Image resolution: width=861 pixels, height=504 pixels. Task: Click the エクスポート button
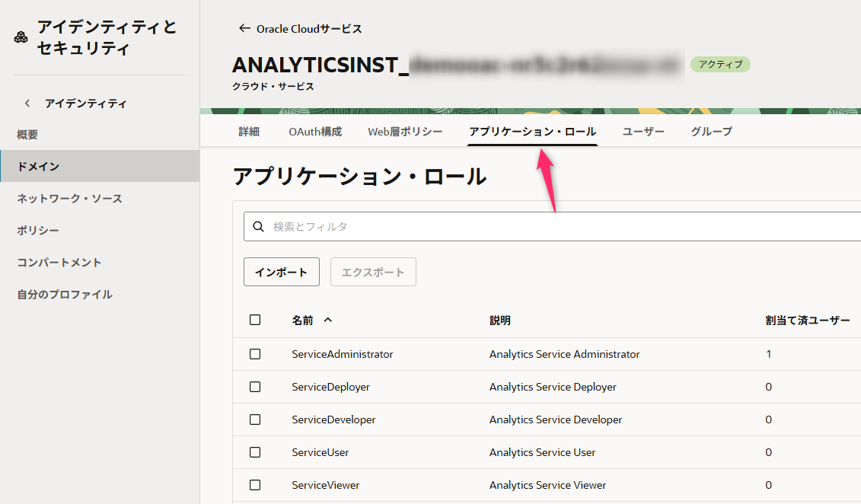[373, 272]
